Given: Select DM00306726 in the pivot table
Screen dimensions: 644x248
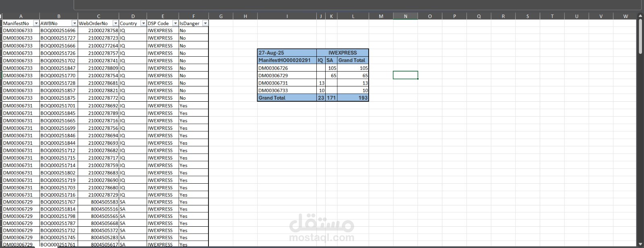Looking at the screenshot, I should click(287, 68).
